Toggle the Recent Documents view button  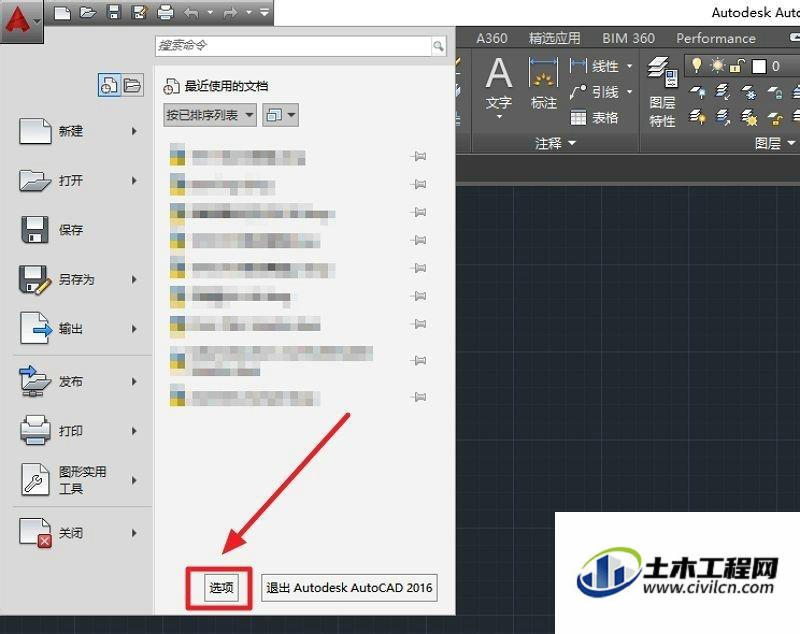pos(109,85)
